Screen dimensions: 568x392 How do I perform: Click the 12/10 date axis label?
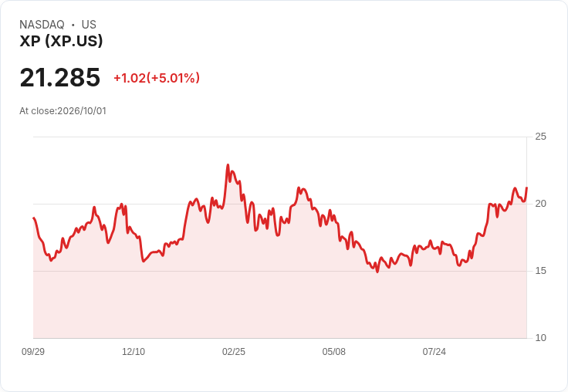pyautogui.click(x=134, y=352)
